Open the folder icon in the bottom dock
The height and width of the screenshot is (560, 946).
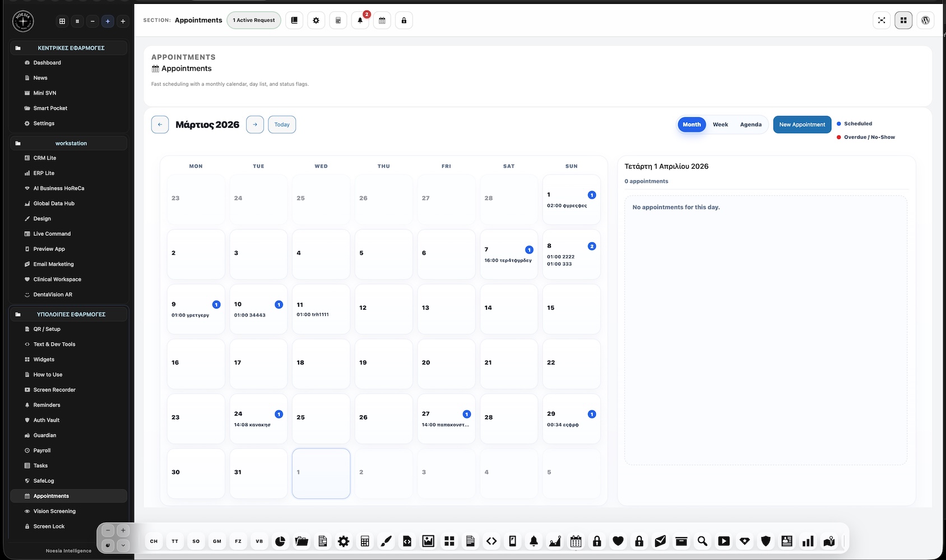[x=302, y=541]
